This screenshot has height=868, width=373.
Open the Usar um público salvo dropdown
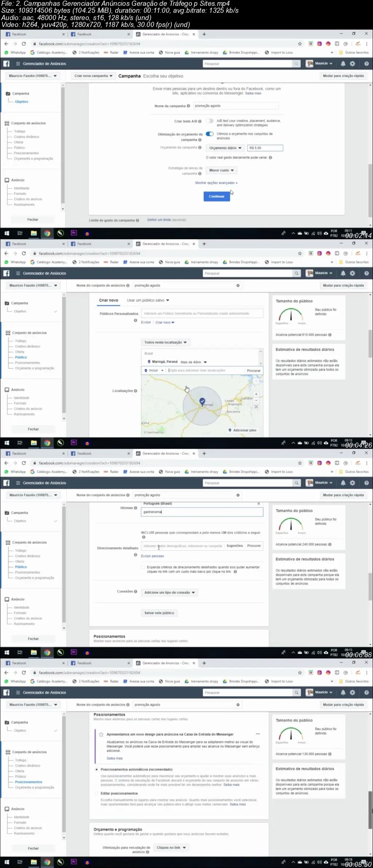[x=148, y=300]
